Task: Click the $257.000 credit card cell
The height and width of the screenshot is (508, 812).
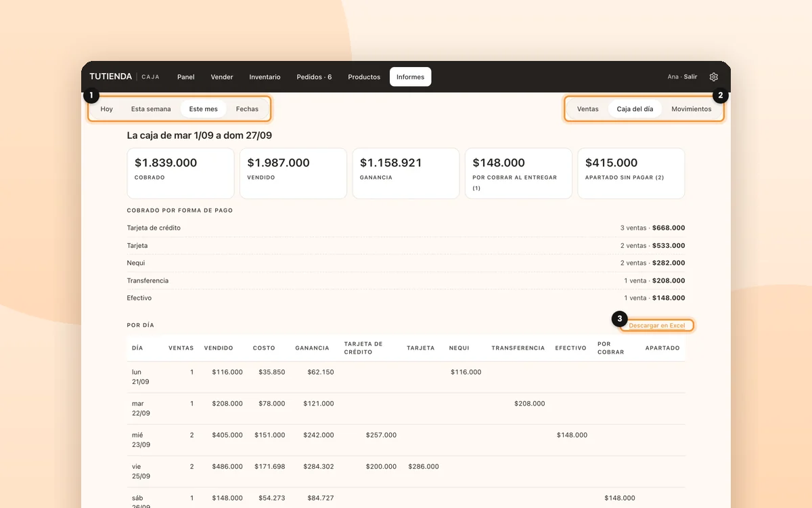Action: (x=381, y=435)
